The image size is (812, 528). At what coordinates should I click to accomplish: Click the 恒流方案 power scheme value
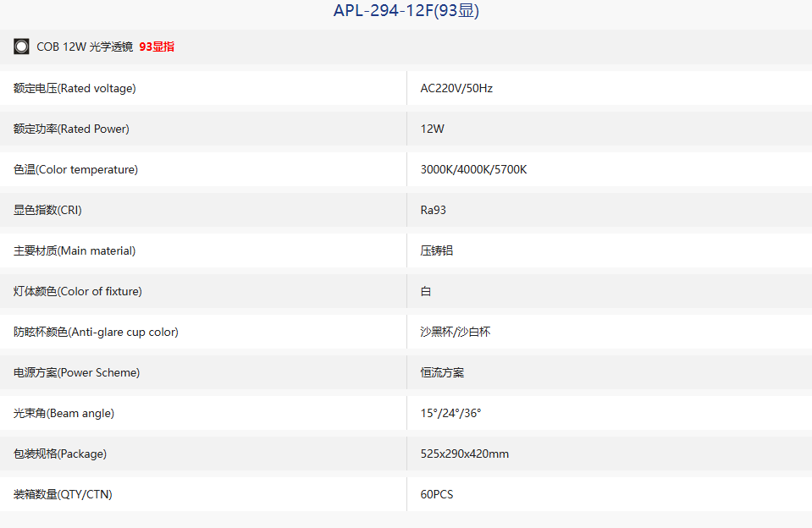coord(442,372)
